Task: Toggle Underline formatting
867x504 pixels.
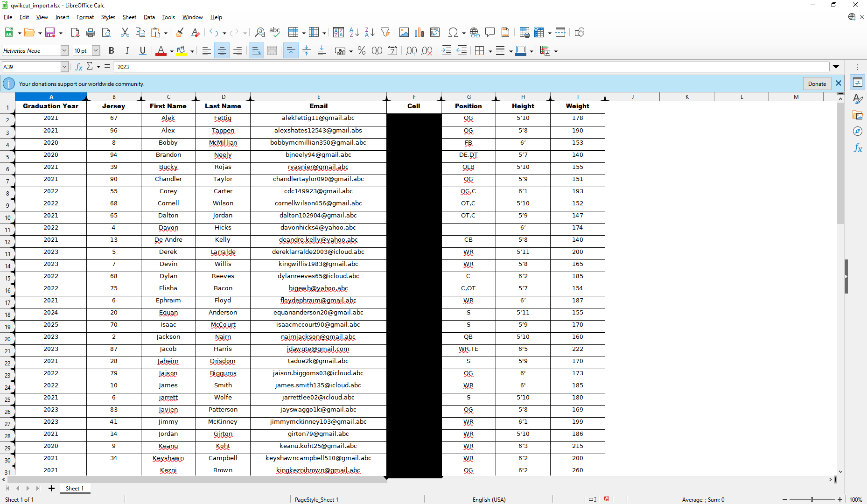Action: (143, 51)
